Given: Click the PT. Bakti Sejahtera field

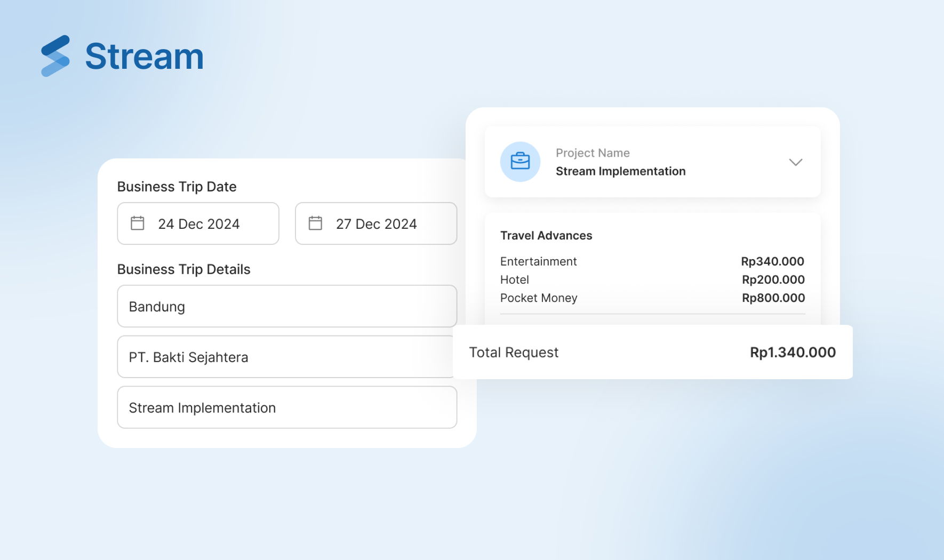Looking at the screenshot, I should pos(286,357).
